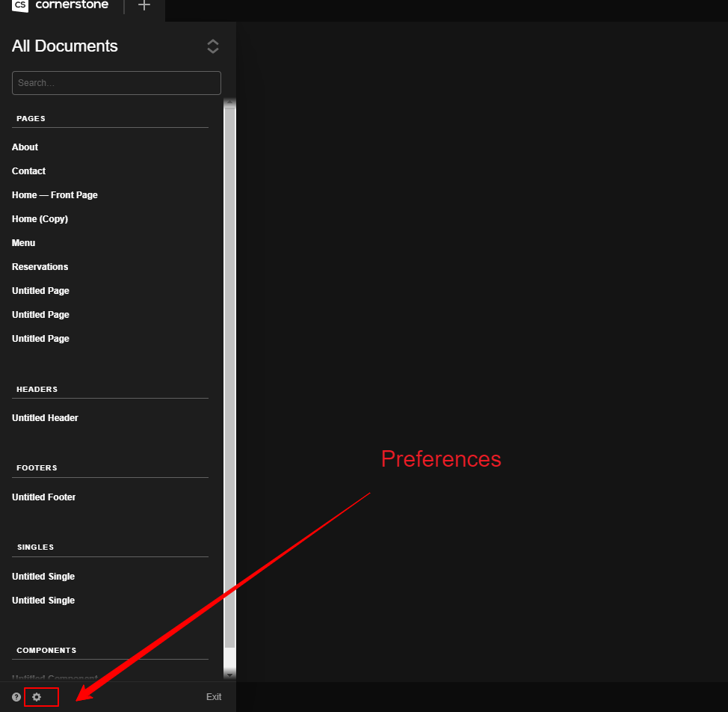Open the Menu page document
The width and height of the screenshot is (728, 712).
[23, 243]
